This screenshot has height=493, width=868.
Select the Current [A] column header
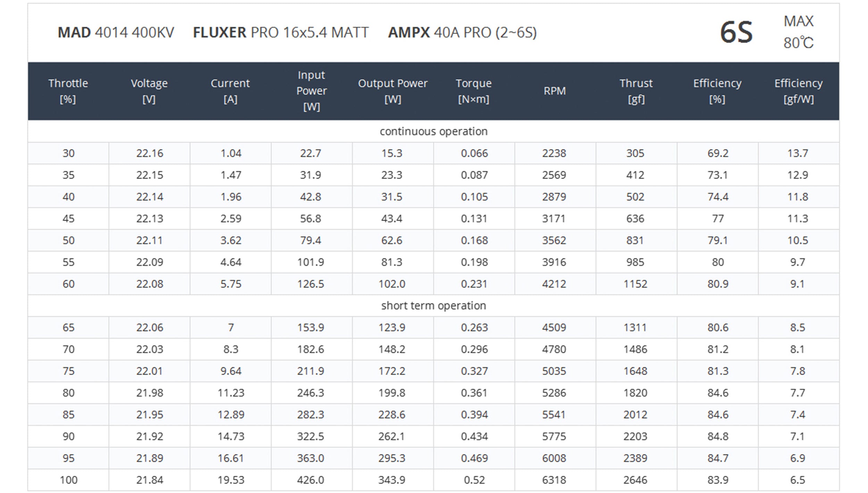click(230, 91)
